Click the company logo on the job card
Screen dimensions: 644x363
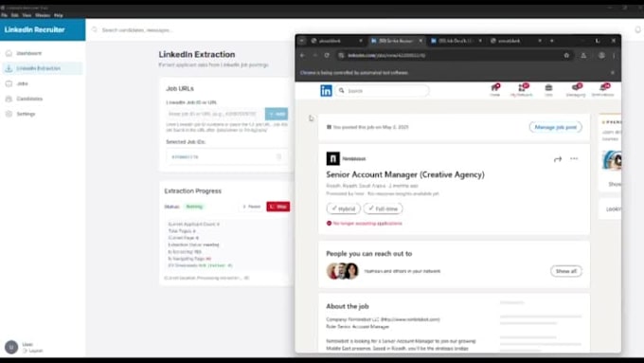[333, 158]
